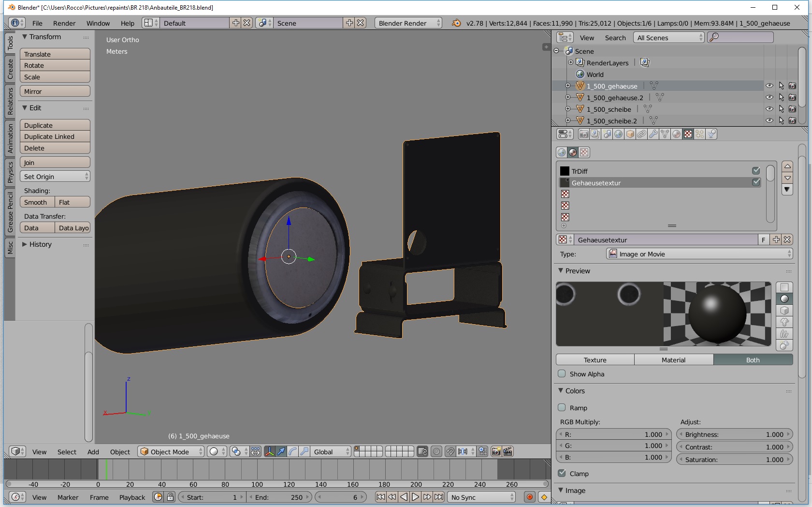Click the TrDiff black texture color swatch

(565, 171)
